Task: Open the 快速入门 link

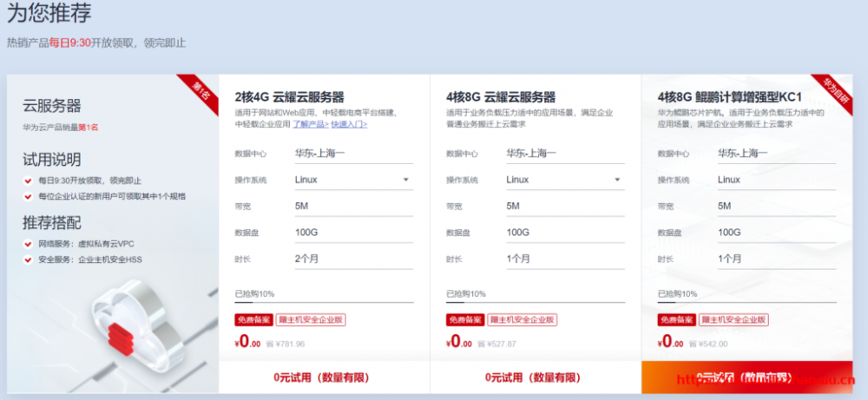Action: 349,124
